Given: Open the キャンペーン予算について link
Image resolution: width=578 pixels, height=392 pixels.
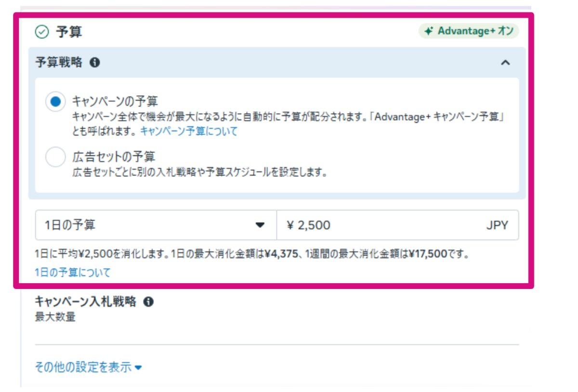Looking at the screenshot, I should pos(189,131).
